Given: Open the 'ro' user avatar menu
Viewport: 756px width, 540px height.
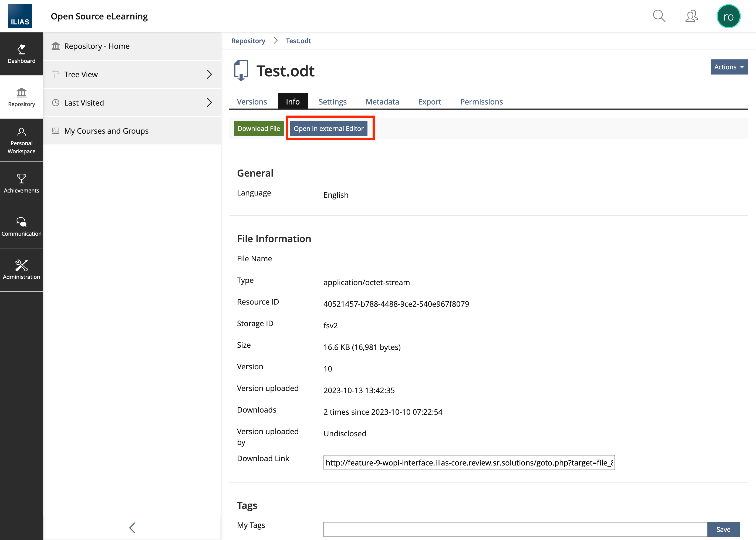Looking at the screenshot, I should pos(728,16).
